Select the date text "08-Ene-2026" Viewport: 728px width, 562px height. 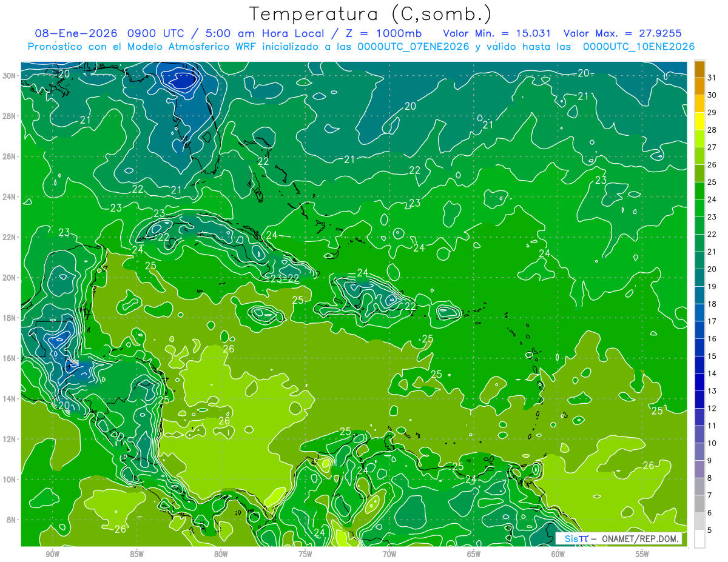pos(76,33)
